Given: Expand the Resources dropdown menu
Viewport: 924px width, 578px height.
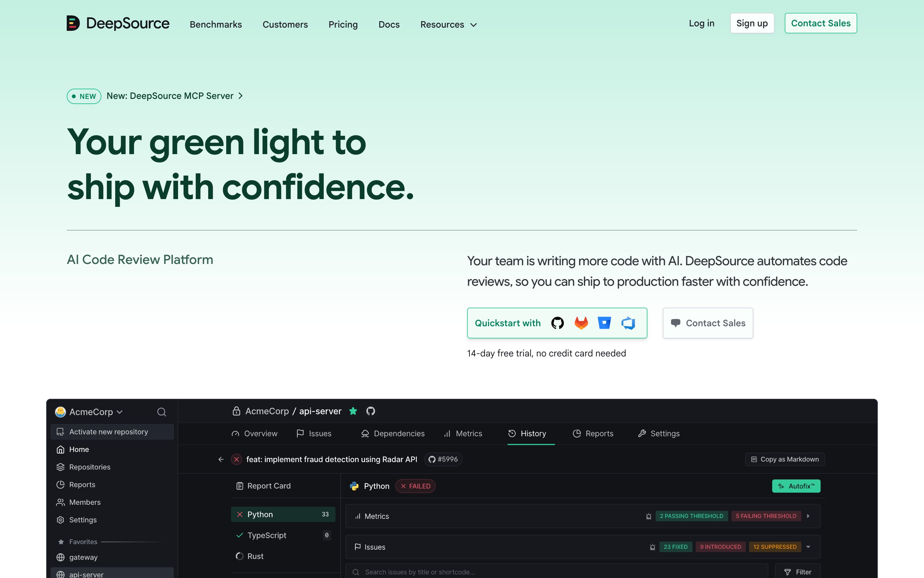Looking at the screenshot, I should click(x=449, y=24).
